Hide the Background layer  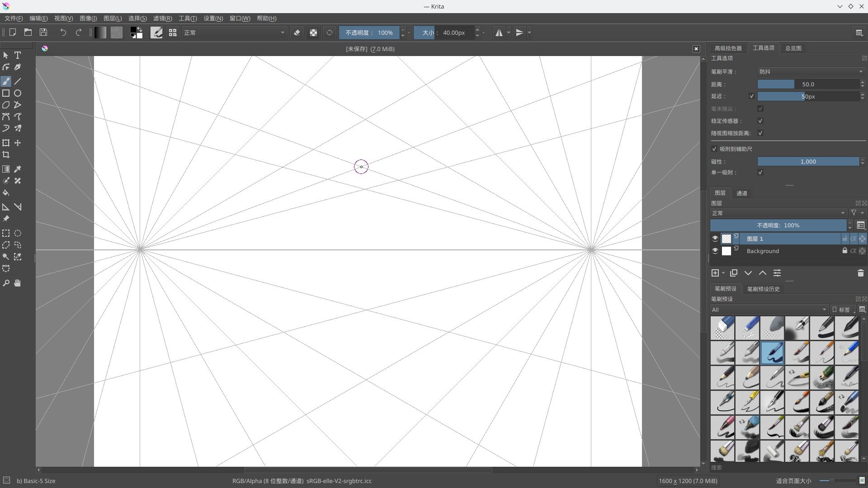[x=715, y=251]
